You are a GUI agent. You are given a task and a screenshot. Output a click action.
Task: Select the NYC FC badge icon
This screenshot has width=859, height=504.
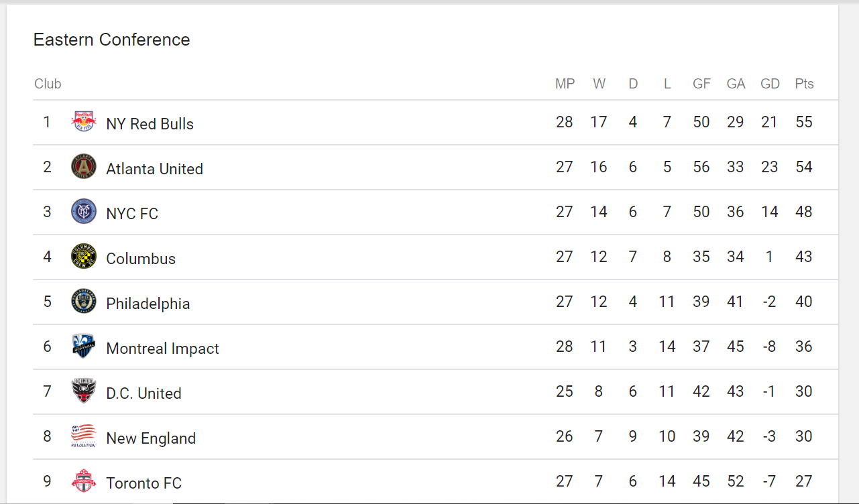tap(84, 212)
